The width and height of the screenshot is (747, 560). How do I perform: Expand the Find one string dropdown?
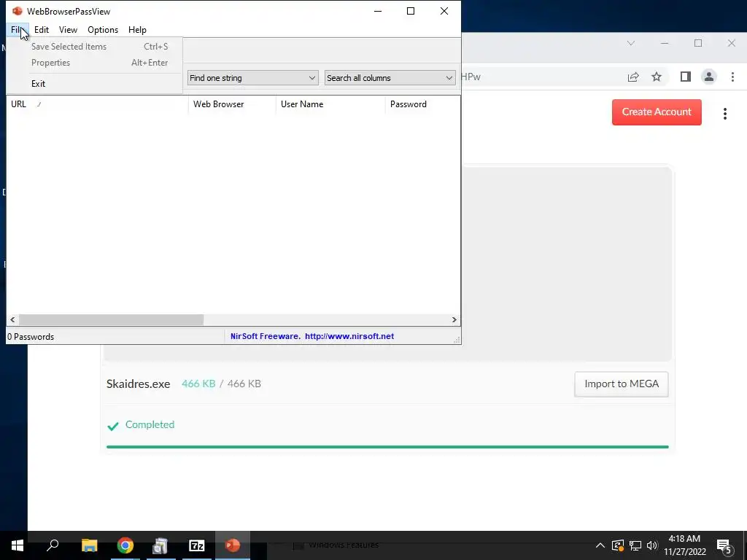coord(252,77)
